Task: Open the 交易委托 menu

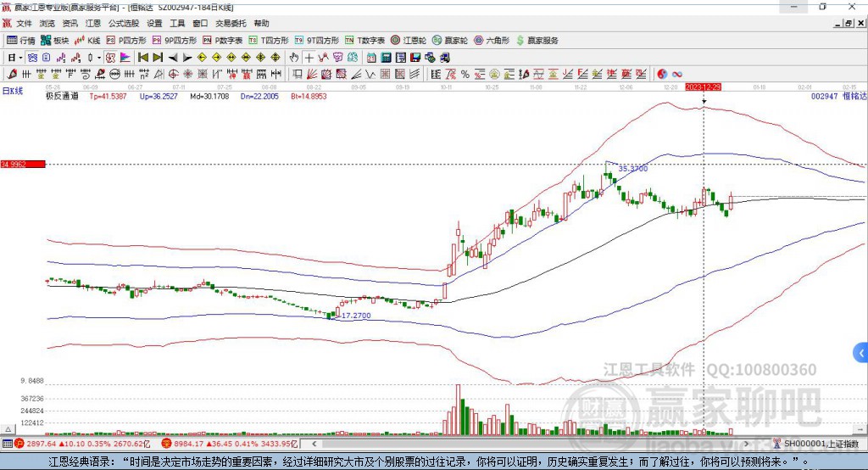Action: pos(231,23)
